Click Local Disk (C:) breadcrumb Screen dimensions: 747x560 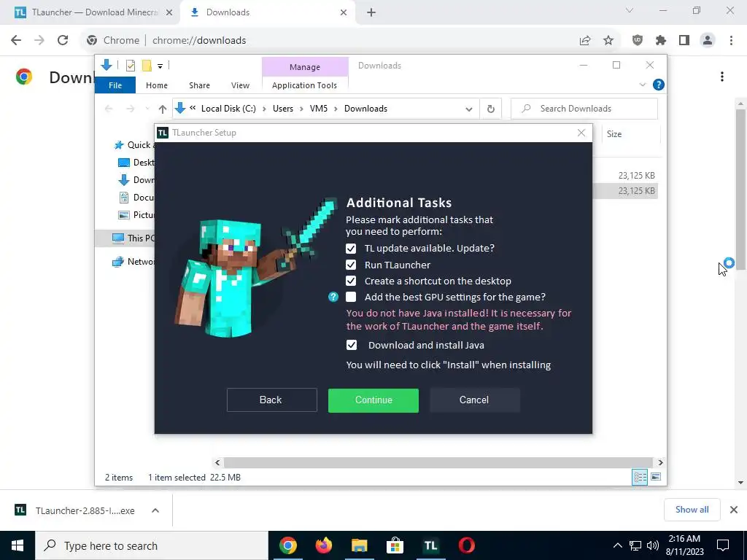(228, 109)
